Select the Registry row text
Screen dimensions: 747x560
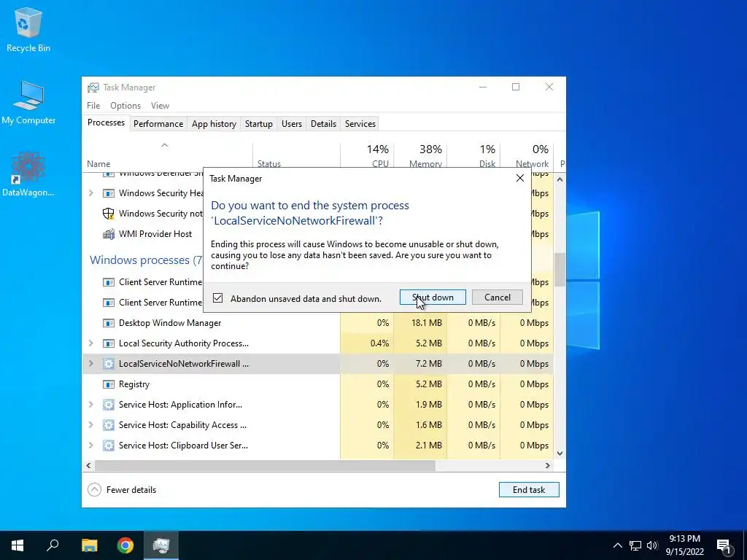(134, 384)
